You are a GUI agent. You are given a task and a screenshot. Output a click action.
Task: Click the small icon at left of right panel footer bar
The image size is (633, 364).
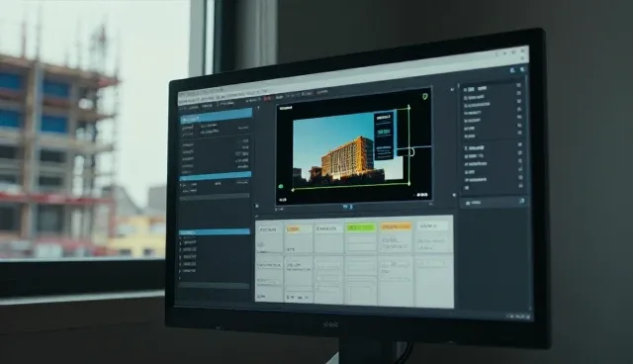click(x=468, y=203)
